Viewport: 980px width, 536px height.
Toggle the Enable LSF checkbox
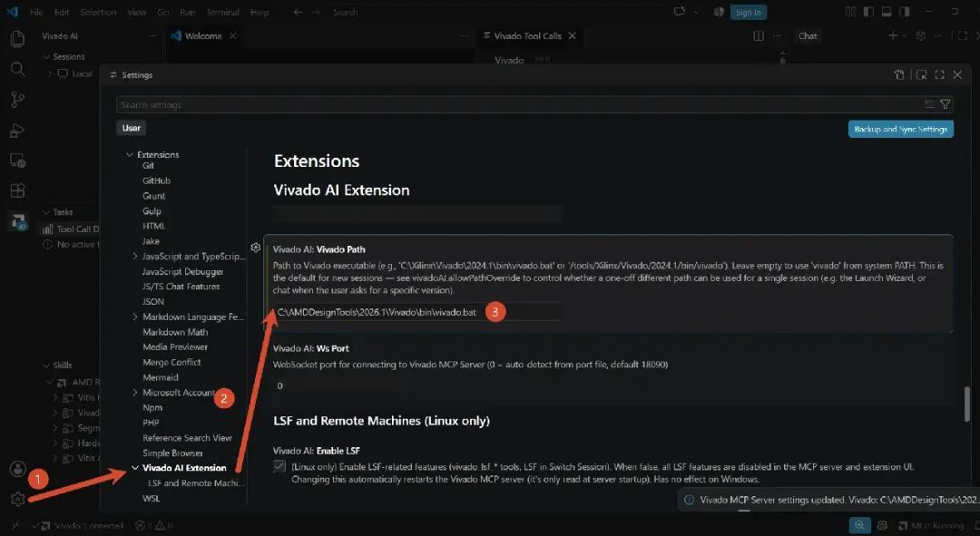[x=279, y=467]
